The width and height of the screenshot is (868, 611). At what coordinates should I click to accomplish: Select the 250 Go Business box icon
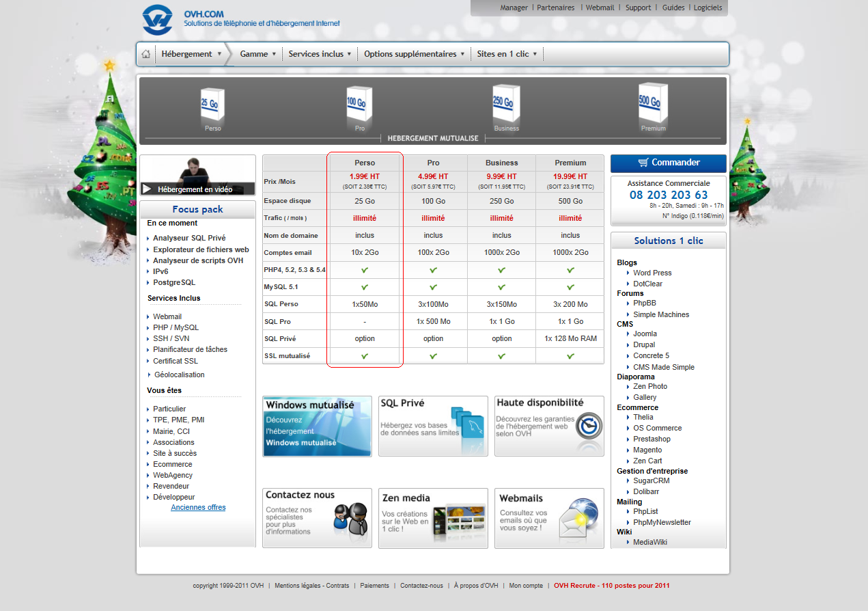[x=506, y=104]
